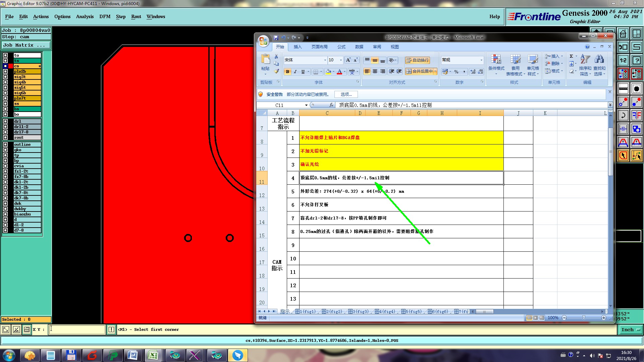This screenshot has height=362, width=644.
Task: Expand the Name Box dropdown beside C11
Action: (x=306, y=105)
